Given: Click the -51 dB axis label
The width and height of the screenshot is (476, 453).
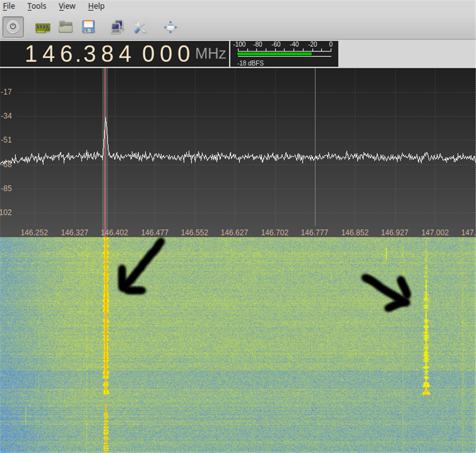Looking at the screenshot, I should click(x=7, y=140).
